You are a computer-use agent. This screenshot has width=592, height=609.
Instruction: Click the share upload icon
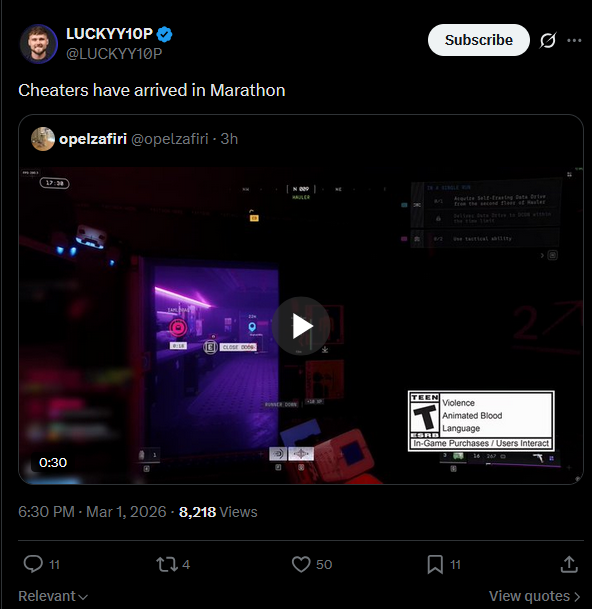click(569, 564)
